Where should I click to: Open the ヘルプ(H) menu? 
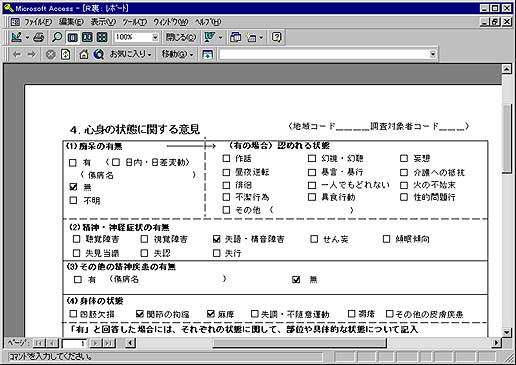pyautogui.click(x=208, y=22)
